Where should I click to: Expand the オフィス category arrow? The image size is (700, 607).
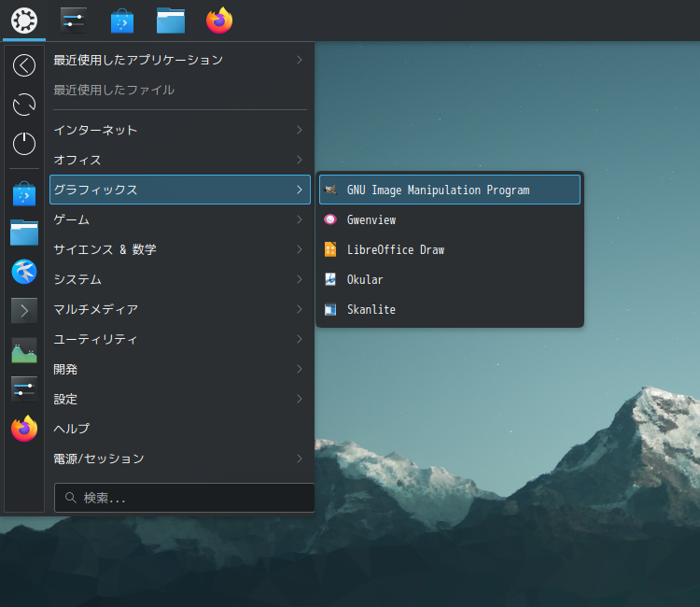(300, 160)
